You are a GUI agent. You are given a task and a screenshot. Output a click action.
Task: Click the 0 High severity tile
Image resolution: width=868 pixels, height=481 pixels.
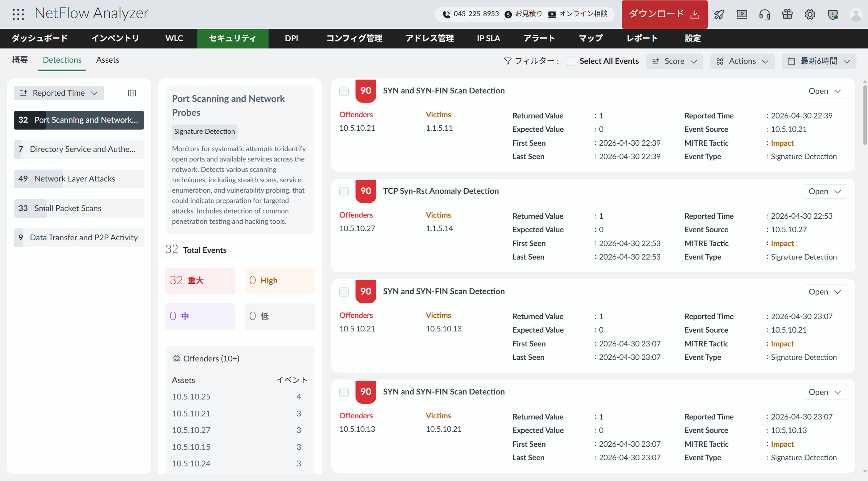click(x=280, y=281)
